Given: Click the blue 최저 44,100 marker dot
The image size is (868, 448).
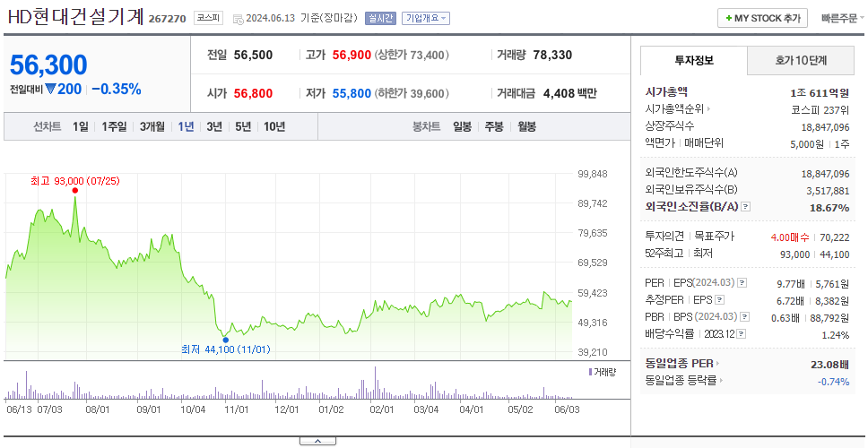Looking at the screenshot, I should tap(225, 340).
